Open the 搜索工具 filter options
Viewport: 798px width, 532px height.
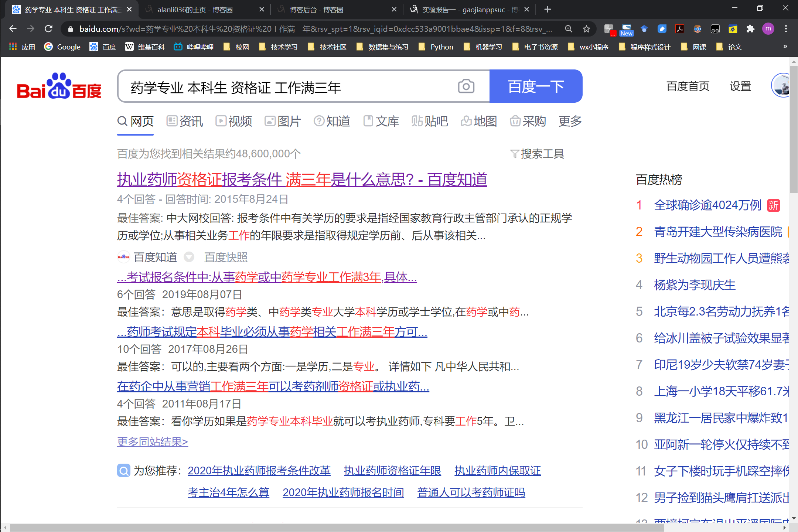click(x=538, y=154)
